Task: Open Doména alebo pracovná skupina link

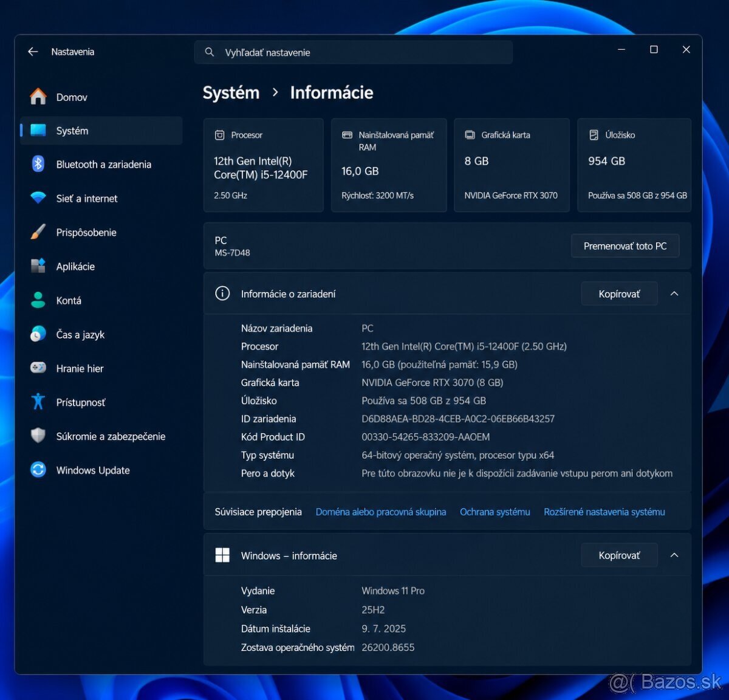Action: point(381,512)
